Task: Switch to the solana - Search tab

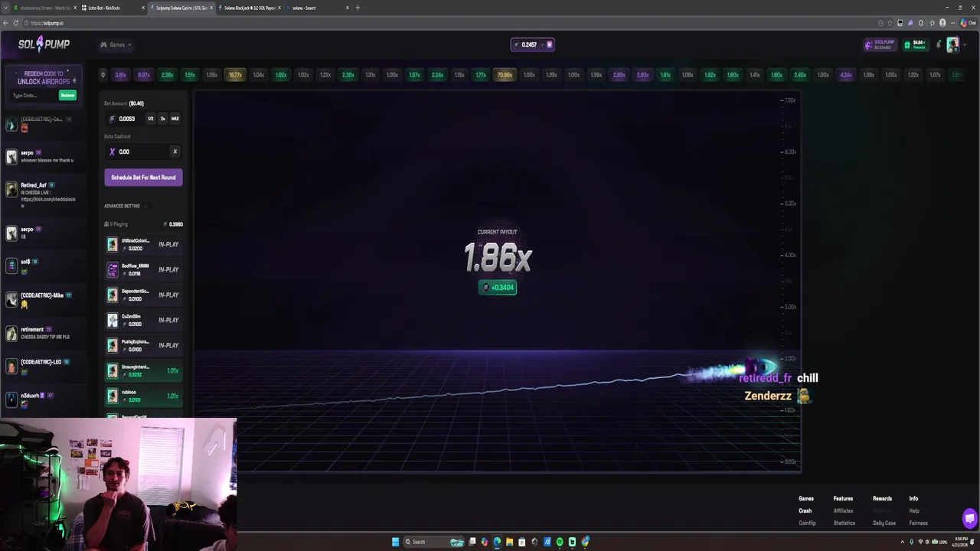Action: [319, 8]
